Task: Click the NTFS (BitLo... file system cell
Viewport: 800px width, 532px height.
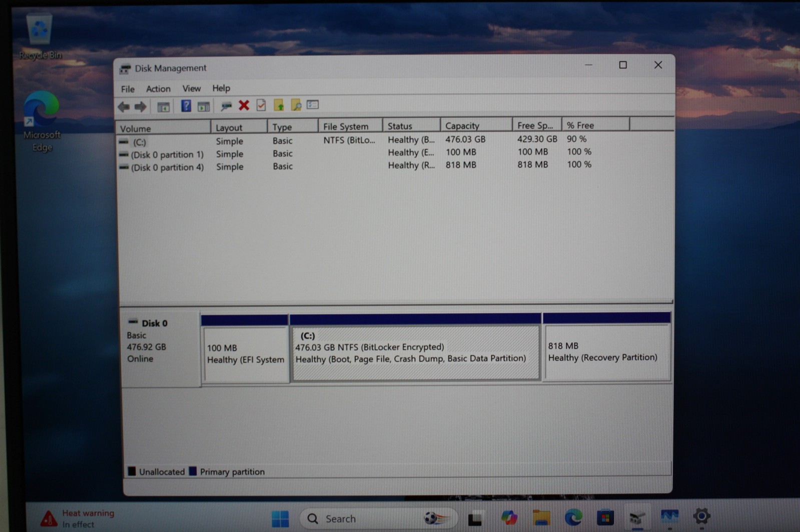Action: (x=349, y=140)
